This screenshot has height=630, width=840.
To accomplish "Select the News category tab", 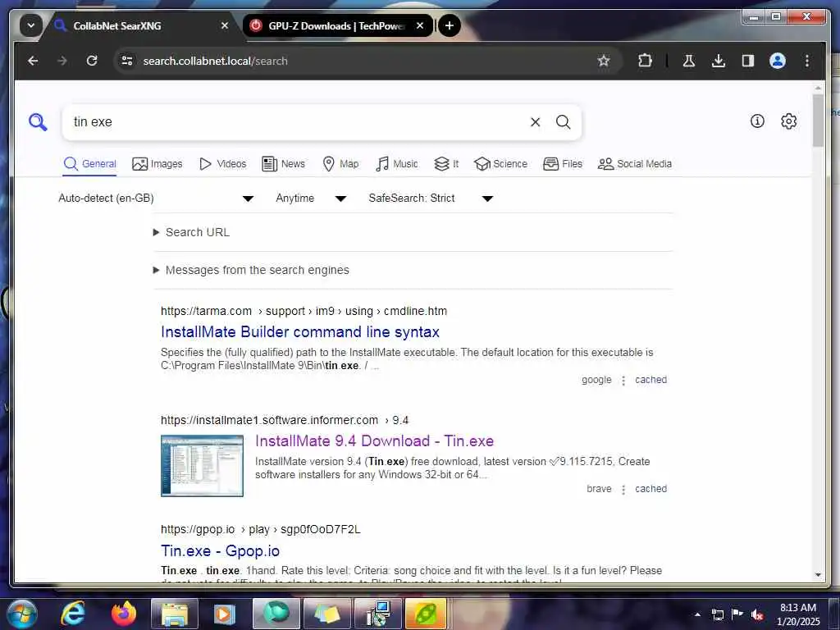I will (x=283, y=164).
